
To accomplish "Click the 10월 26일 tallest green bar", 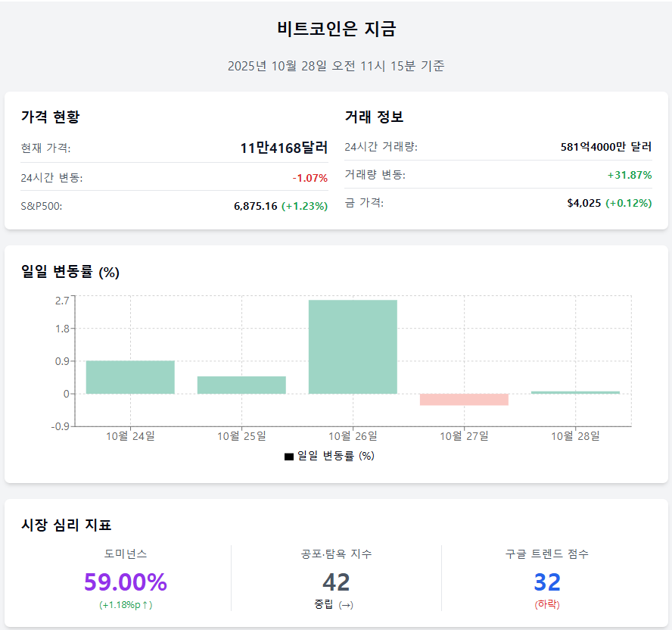I will click(x=353, y=347).
